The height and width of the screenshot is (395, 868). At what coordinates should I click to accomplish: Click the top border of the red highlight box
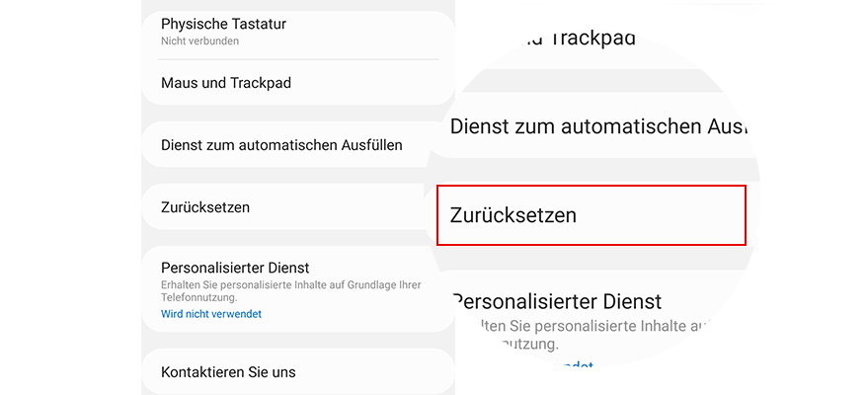coord(591,186)
